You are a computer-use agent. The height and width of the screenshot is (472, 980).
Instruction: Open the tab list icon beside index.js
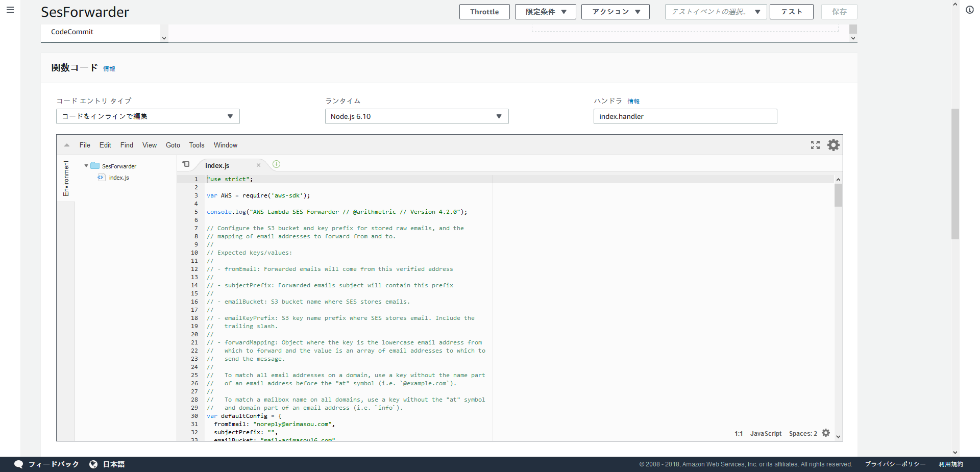pyautogui.click(x=186, y=164)
